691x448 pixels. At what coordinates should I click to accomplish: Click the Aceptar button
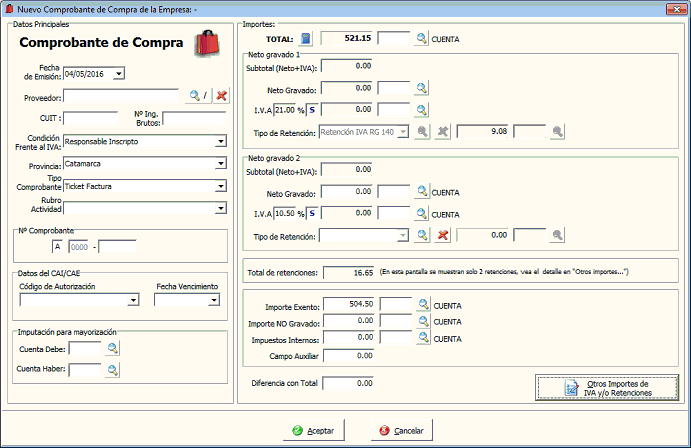315,430
